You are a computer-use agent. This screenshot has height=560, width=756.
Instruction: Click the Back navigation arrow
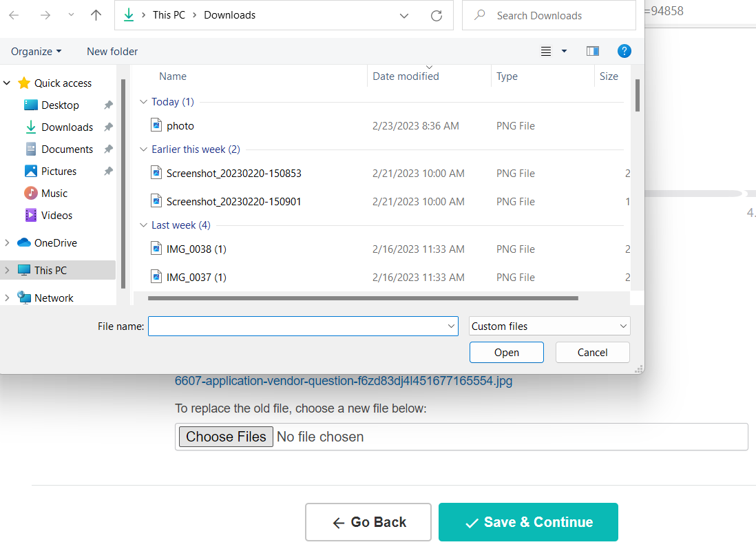coord(14,15)
